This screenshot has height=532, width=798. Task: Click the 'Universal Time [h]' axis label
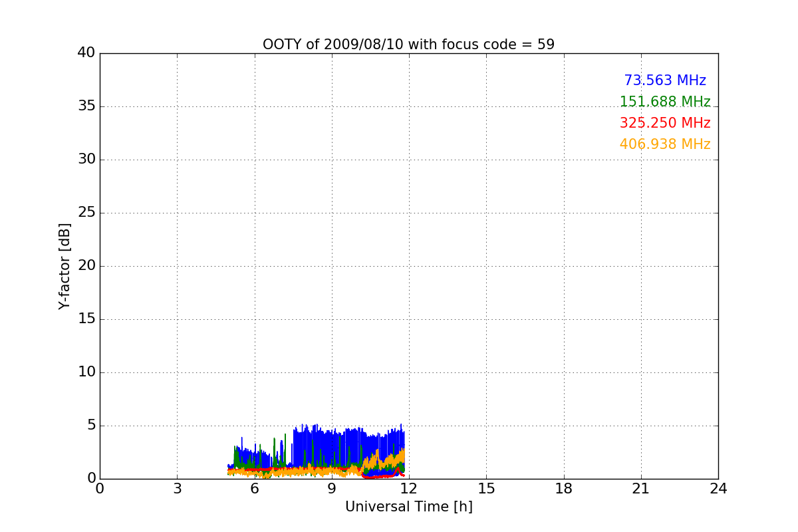click(408, 507)
